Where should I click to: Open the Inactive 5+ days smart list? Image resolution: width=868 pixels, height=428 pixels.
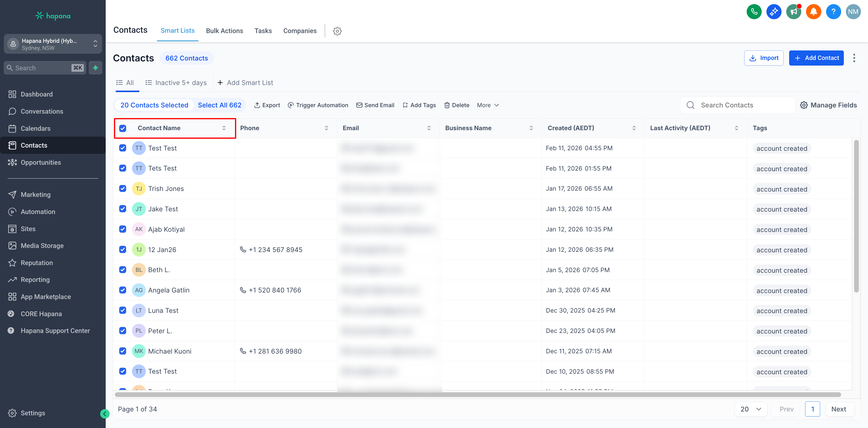tap(176, 83)
